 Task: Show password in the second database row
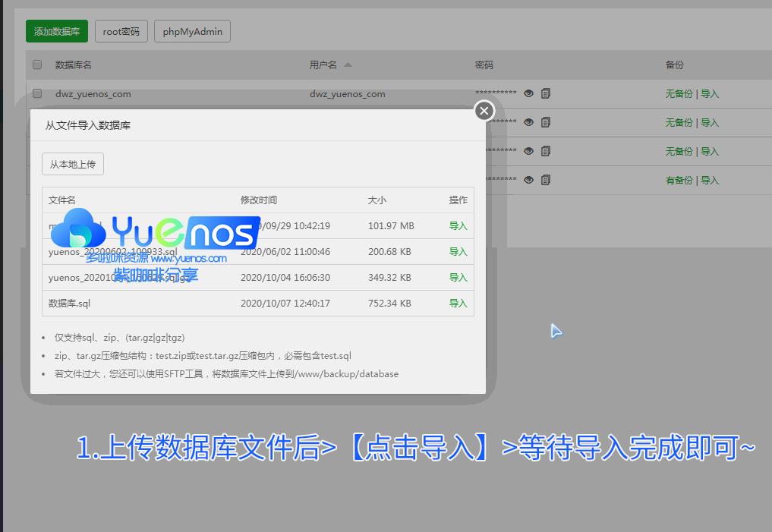(528, 122)
